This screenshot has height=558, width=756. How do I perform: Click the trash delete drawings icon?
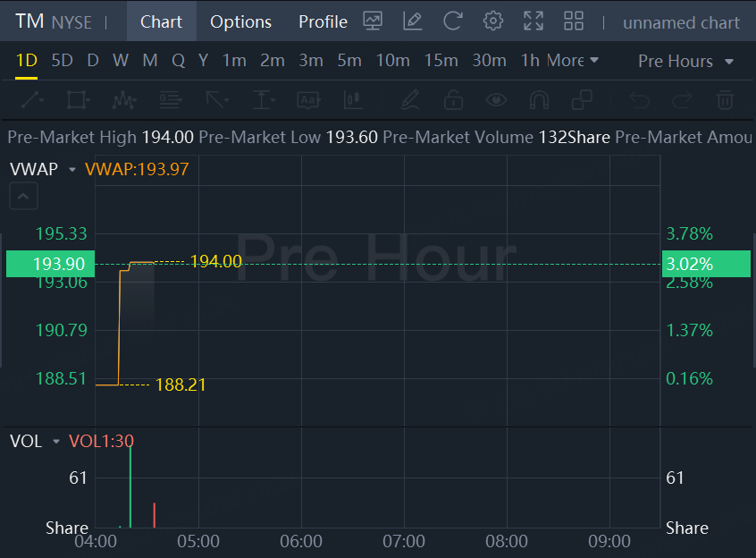pyautogui.click(x=725, y=99)
